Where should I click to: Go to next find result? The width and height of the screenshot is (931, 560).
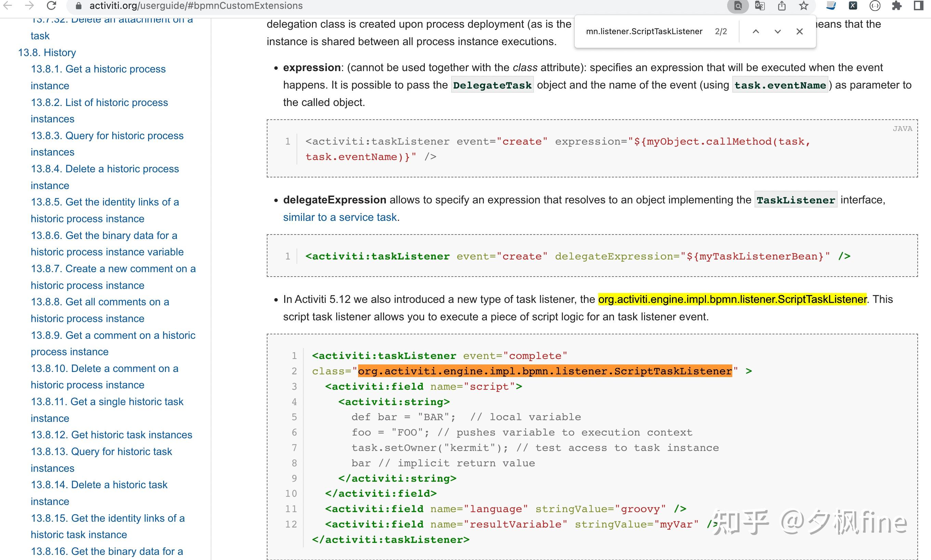(777, 31)
